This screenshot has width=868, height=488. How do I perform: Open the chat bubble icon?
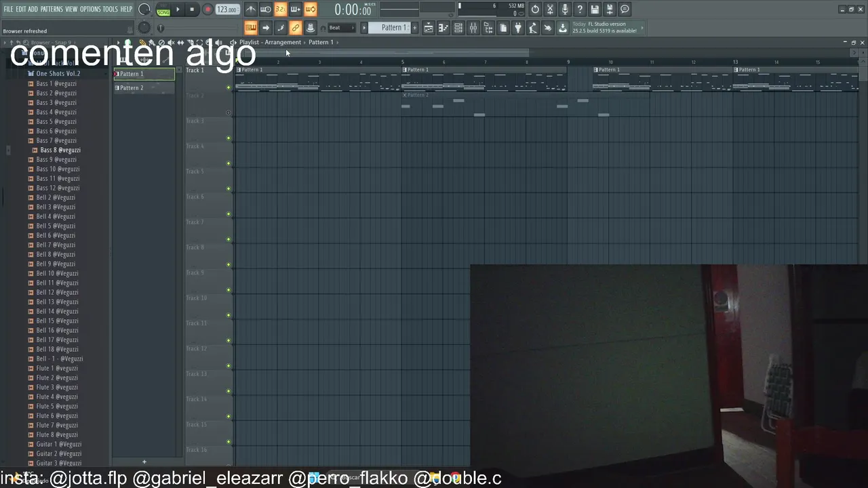click(625, 9)
